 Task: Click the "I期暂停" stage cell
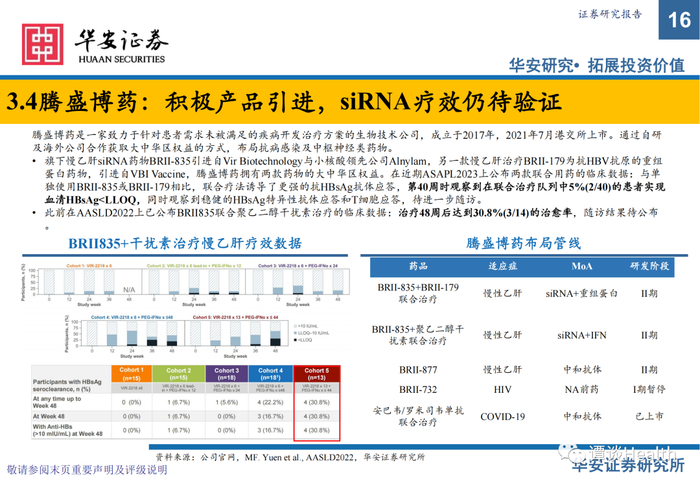click(650, 389)
